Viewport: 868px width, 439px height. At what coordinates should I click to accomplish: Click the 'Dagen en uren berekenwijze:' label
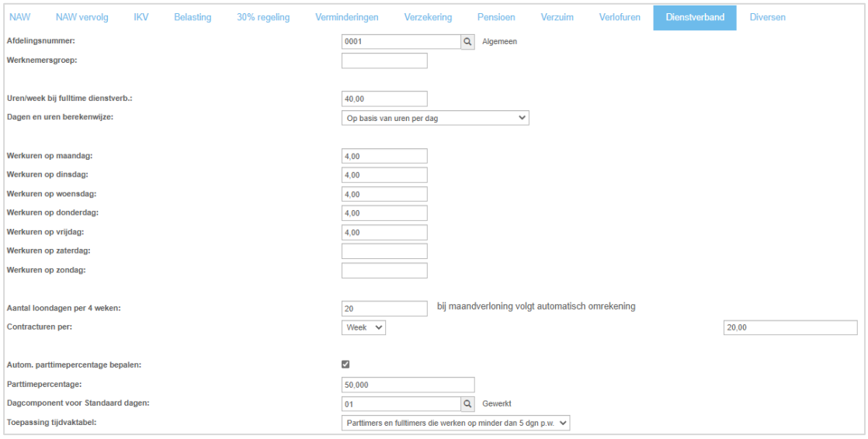tap(60, 116)
